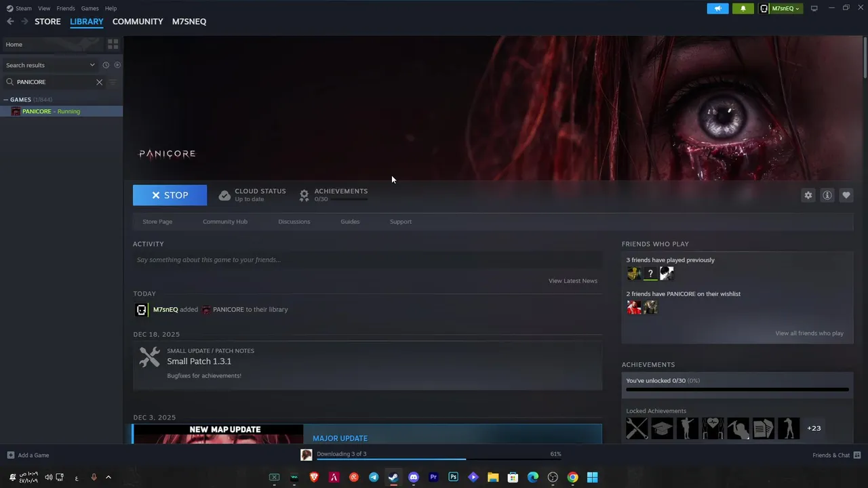Open Premiere Pro from the taskbar
This screenshot has width=868, height=488.
pos(433,477)
